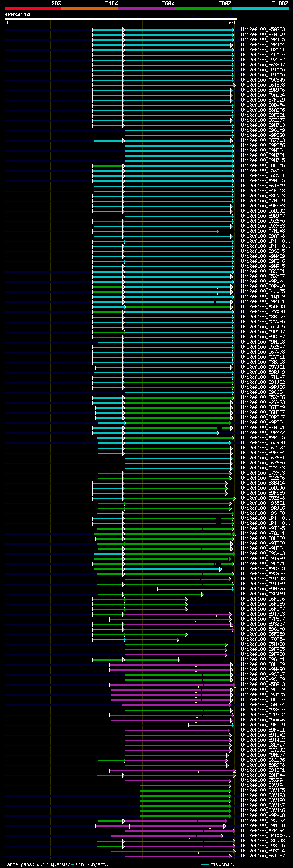Screen dimensions: 293x868
Task: Select hit UniRef100_C6TB78
Action: [x=263, y=85]
